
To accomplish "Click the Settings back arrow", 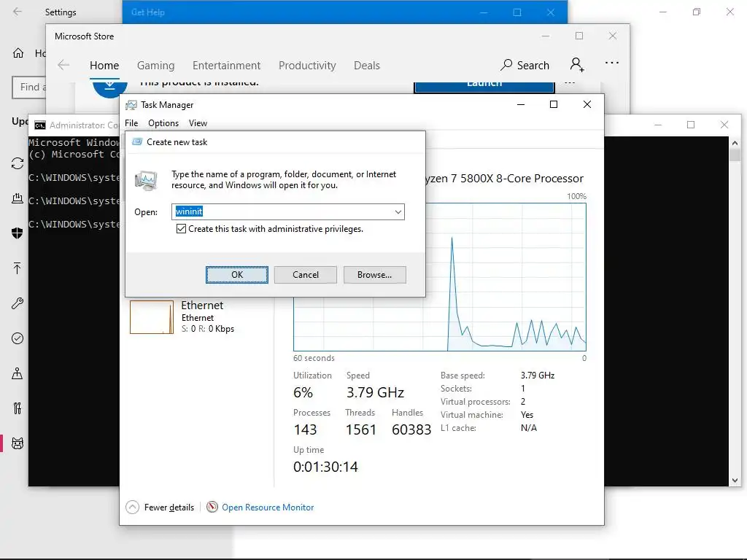I will [18, 12].
